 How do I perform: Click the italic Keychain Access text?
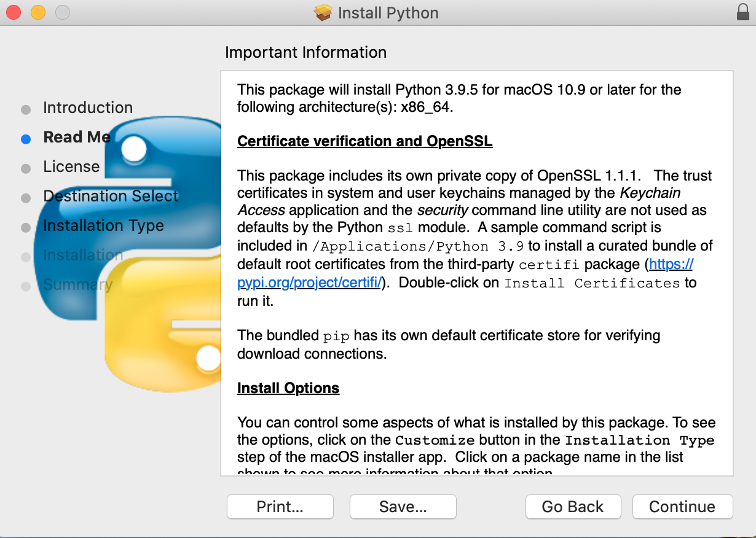click(650, 193)
